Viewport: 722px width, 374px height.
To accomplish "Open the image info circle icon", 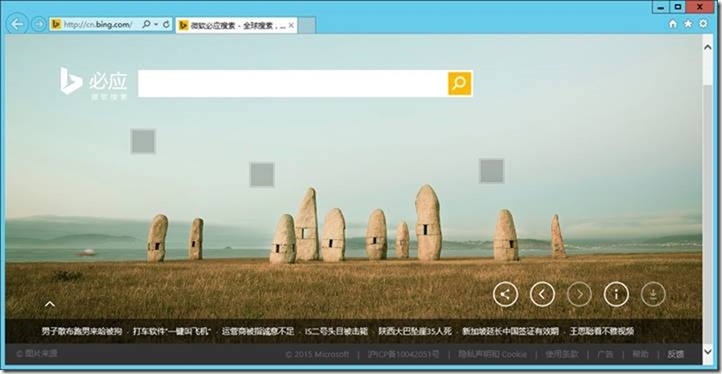I will tap(616, 294).
